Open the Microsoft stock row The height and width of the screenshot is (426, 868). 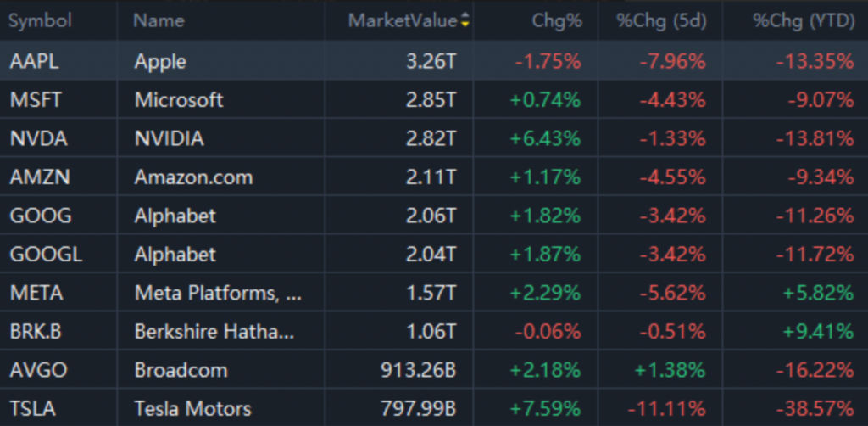[179, 100]
